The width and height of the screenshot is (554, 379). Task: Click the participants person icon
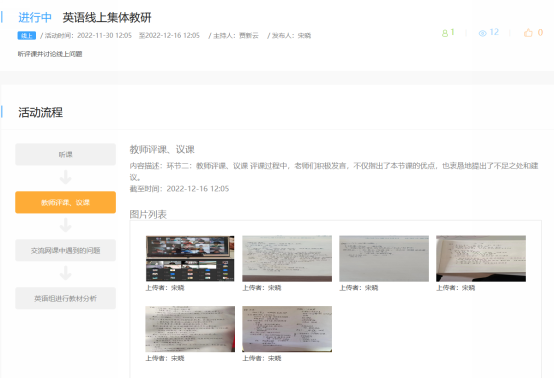coord(445,33)
